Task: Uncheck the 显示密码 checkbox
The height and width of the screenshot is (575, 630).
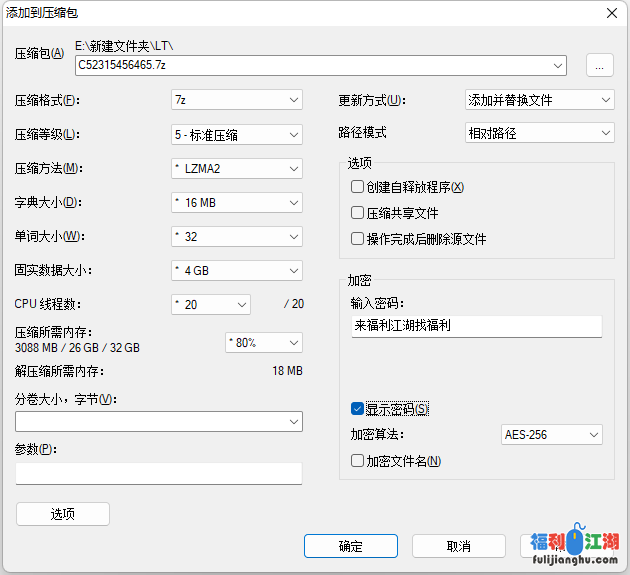Action: (357, 409)
